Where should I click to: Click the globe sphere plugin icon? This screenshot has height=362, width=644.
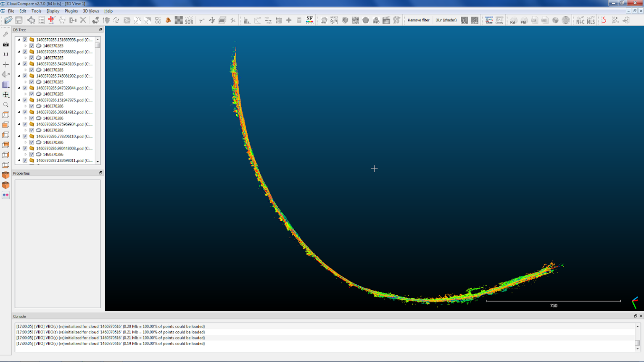tap(566, 20)
